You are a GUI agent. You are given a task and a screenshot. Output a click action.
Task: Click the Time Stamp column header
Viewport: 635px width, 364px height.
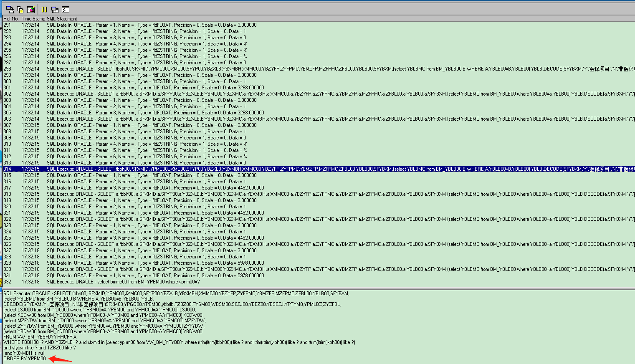[x=33, y=19]
